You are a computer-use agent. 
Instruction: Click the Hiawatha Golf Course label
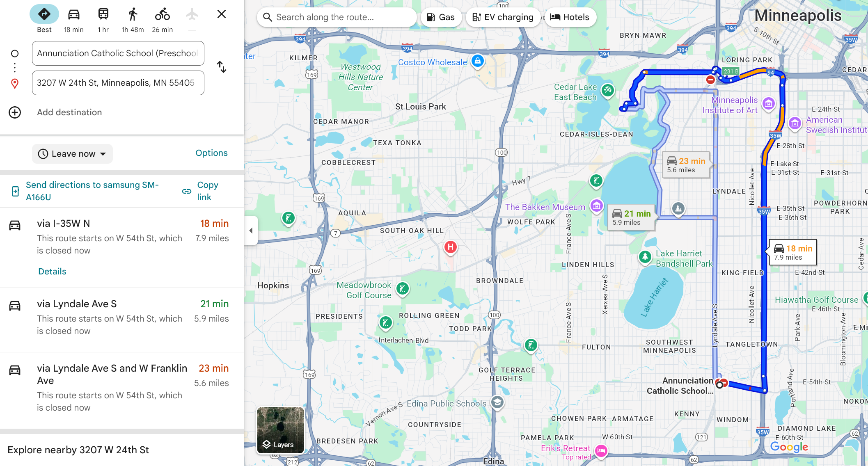pyautogui.click(x=816, y=300)
